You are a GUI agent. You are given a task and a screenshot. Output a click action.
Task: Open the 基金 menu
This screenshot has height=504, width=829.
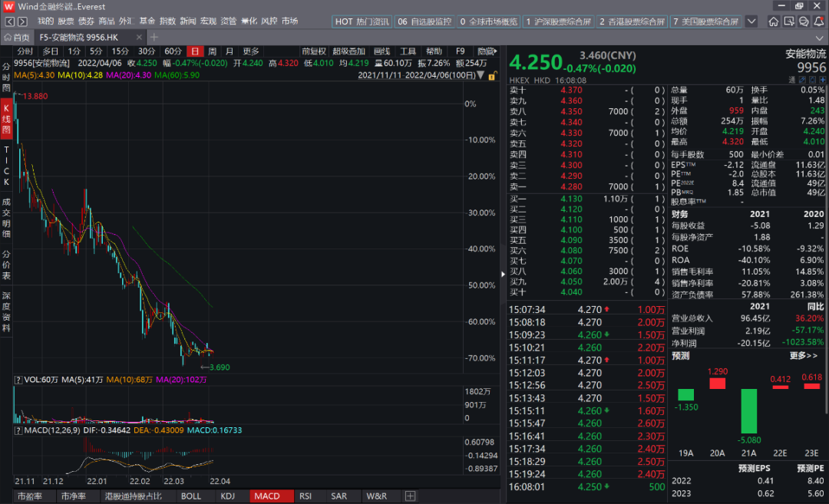[147, 21]
